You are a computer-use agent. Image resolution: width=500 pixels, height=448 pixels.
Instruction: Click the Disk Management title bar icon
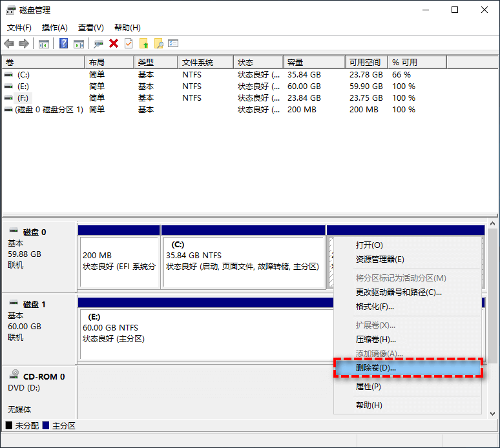click(x=10, y=10)
